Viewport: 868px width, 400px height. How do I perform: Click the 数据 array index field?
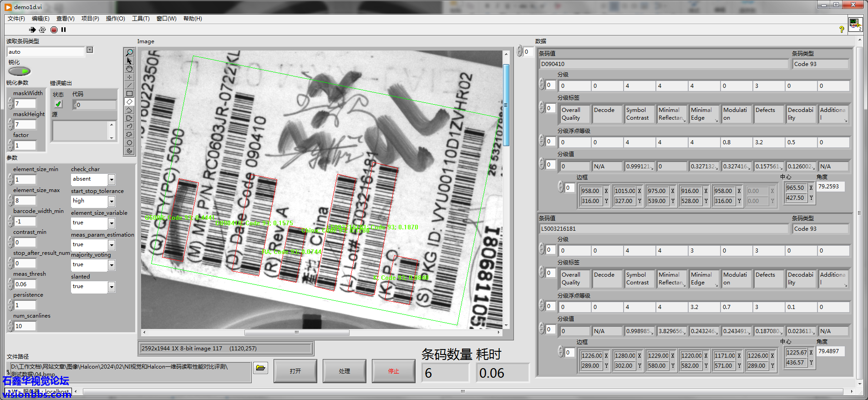pyautogui.click(x=528, y=51)
